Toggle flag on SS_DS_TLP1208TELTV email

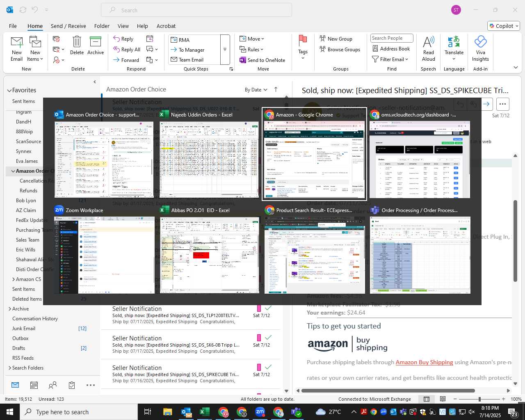[259, 308]
